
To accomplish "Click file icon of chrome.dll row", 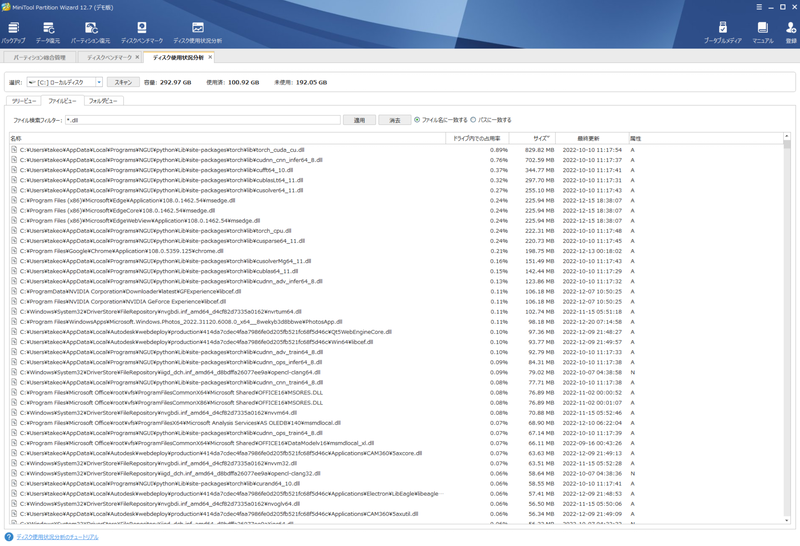I will (x=14, y=251).
